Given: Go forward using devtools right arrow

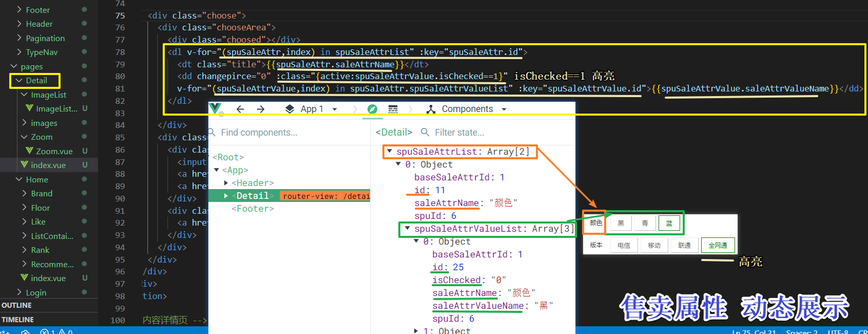Looking at the screenshot, I should (261, 109).
